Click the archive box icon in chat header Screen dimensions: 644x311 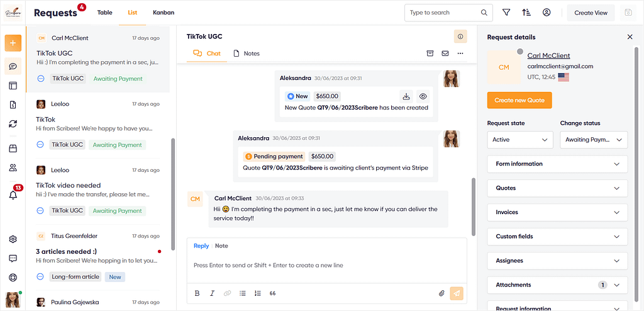tap(430, 54)
